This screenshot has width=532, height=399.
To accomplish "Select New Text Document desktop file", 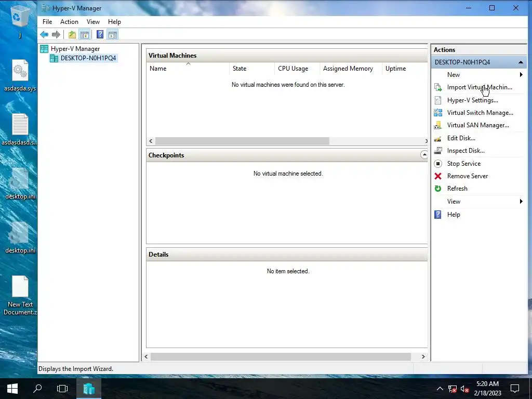I will (20, 296).
